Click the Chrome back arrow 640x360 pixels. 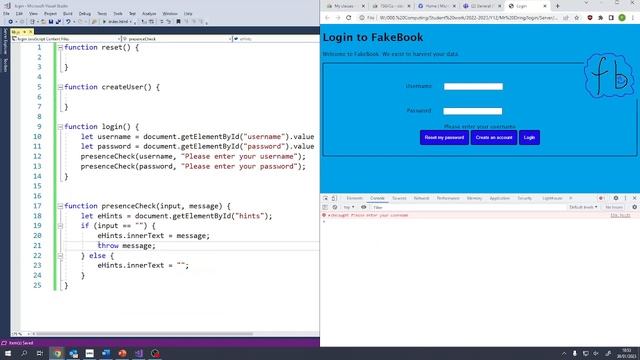pyautogui.click(x=327, y=18)
